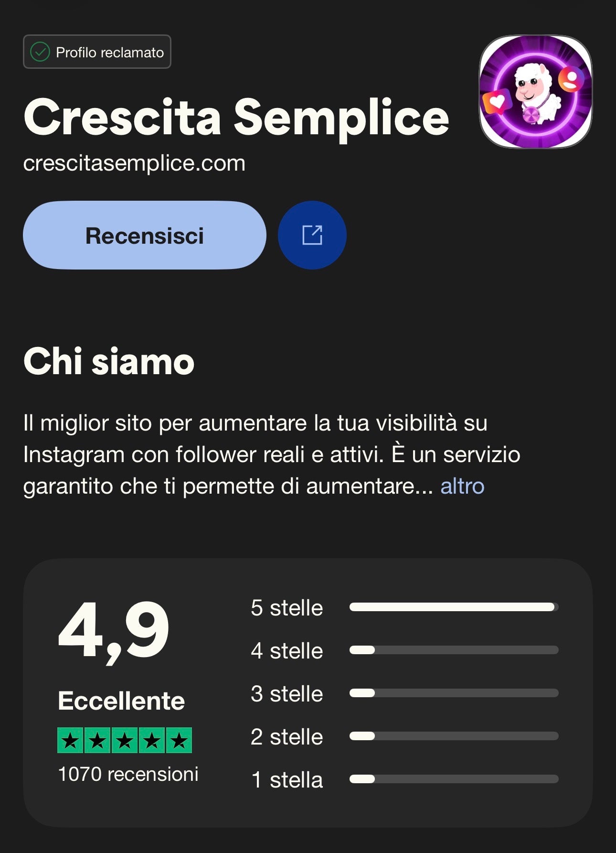Viewport: 616px width, 853px height.
Task: Select the 4 stelle filter row
Action: coord(287,651)
